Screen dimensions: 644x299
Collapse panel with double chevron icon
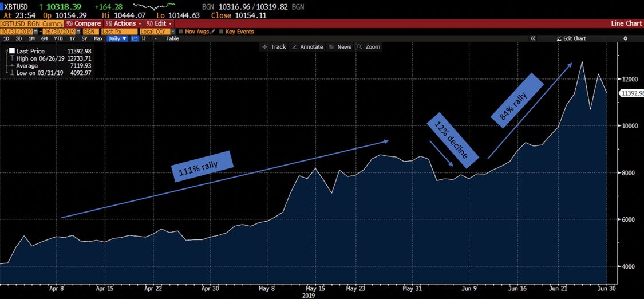click(x=532, y=38)
